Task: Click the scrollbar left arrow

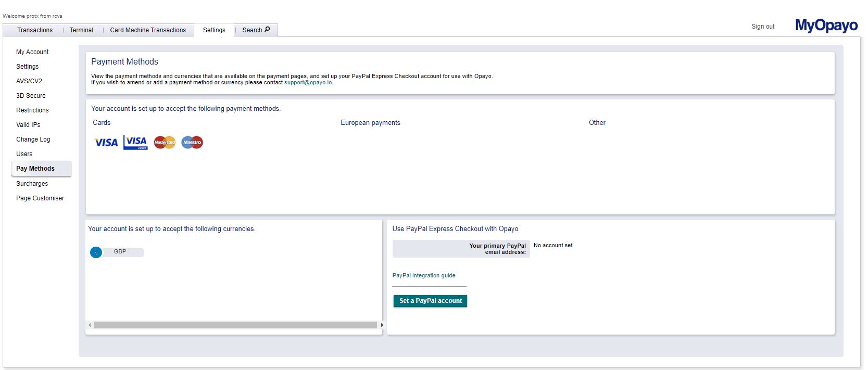Action: [90, 325]
